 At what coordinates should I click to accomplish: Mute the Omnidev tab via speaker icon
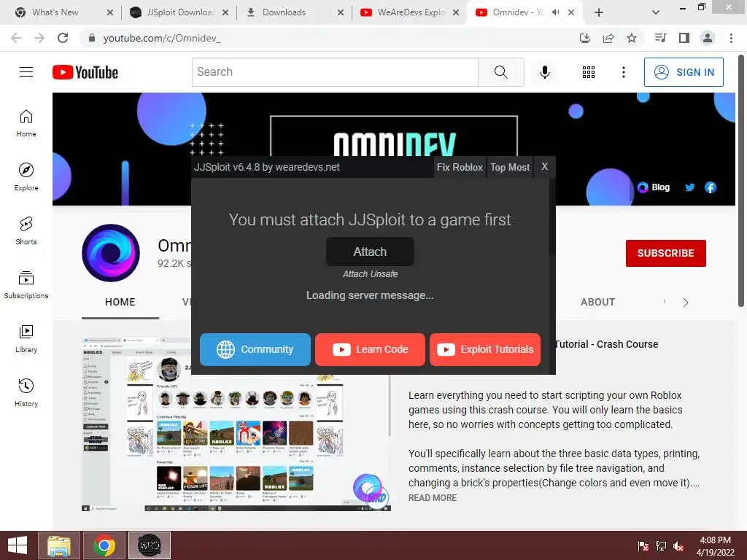click(555, 12)
